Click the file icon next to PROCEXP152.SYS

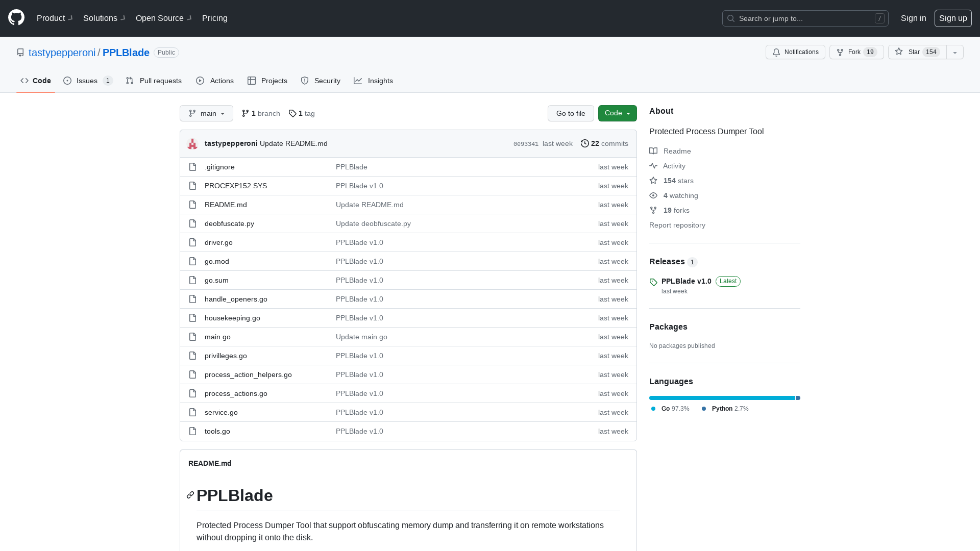[x=192, y=186]
